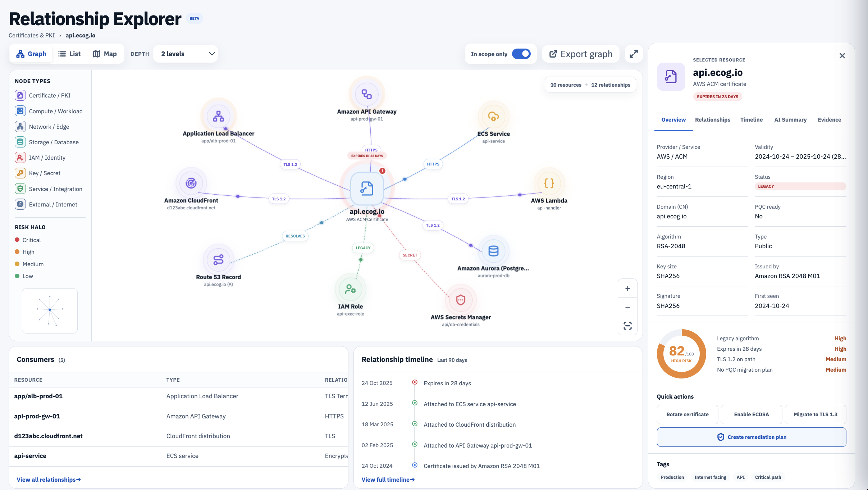Filter by Certificate / PKI node type

43,95
